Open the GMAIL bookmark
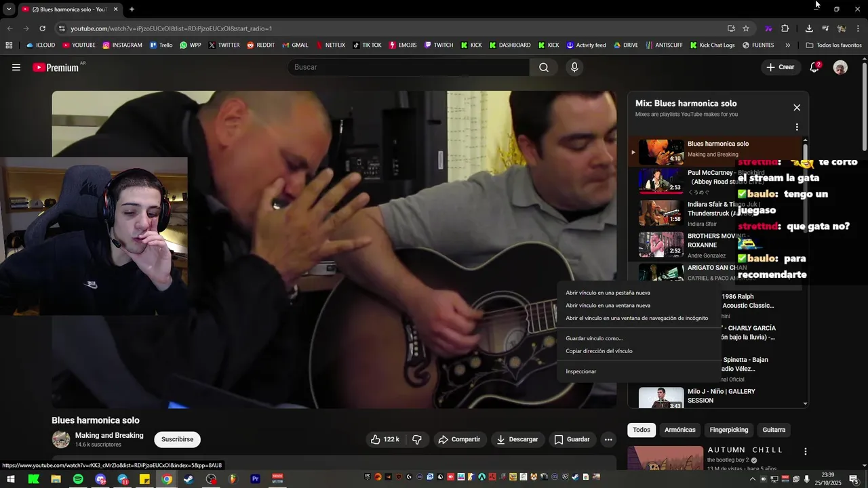The image size is (868, 488). point(294,45)
